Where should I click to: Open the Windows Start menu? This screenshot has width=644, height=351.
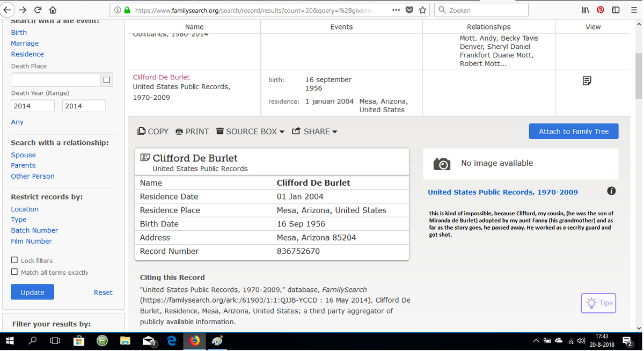pyautogui.click(x=10, y=340)
